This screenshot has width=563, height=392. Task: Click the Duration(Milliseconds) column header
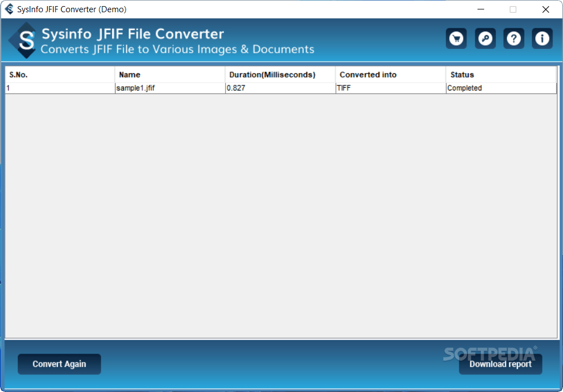(x=280, y=74)
